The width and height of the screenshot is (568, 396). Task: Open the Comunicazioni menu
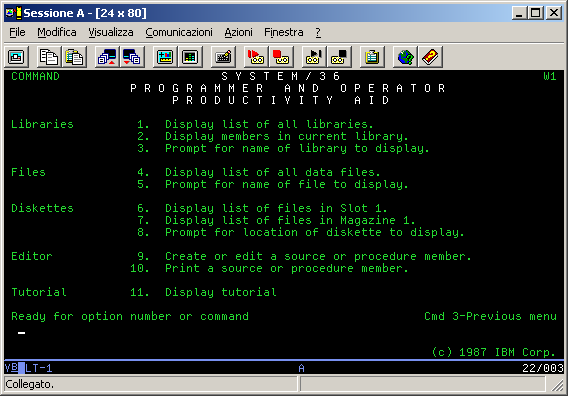point(179,33)
